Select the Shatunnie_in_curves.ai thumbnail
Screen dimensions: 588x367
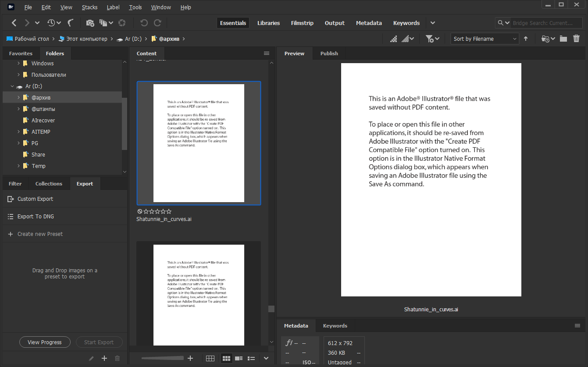click(x=199, y=143)
